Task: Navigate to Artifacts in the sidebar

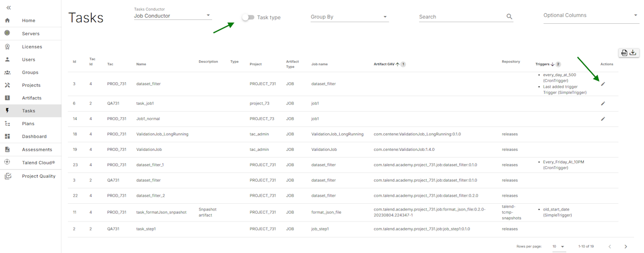Action: coord(31,98)
